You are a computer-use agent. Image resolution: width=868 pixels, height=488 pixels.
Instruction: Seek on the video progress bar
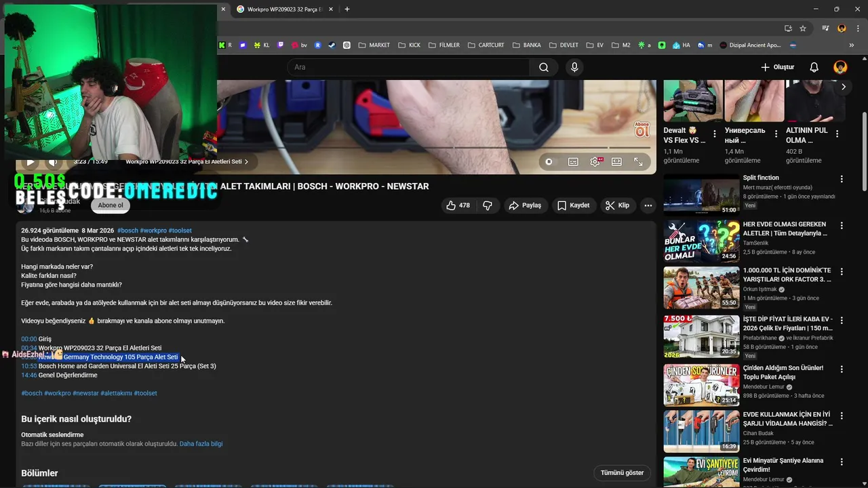click(x=336, y=148)
